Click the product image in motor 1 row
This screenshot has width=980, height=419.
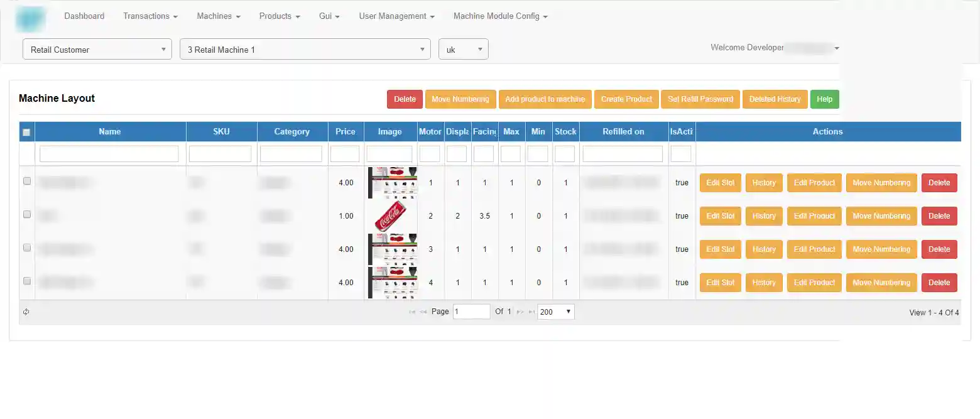393,183
